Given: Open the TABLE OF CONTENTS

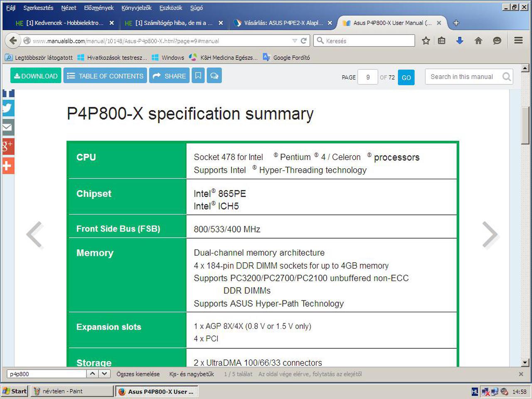Looking at the screenshot, I should pos(105,76).
